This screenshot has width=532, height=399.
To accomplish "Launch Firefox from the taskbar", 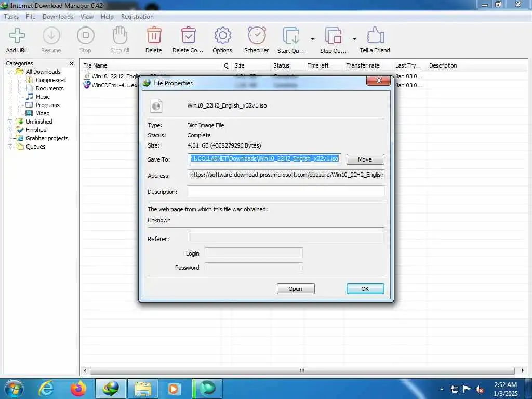I will pyautogui.click(x=78, y=389).
